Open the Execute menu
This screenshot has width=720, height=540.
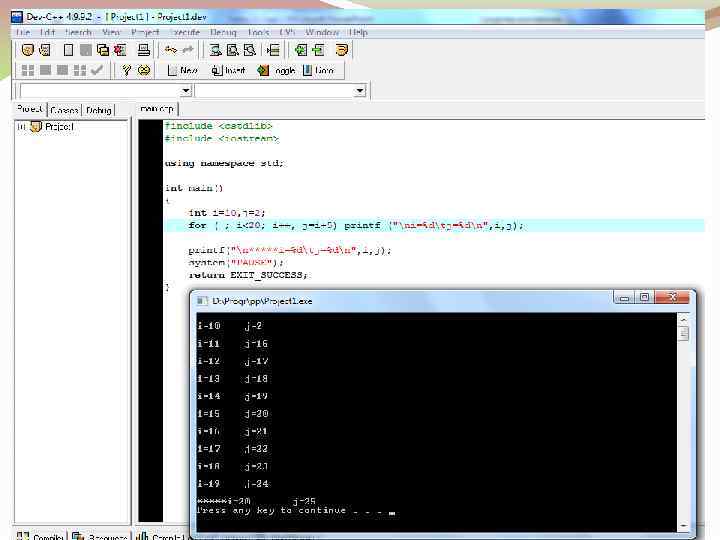tap(184, 32)
